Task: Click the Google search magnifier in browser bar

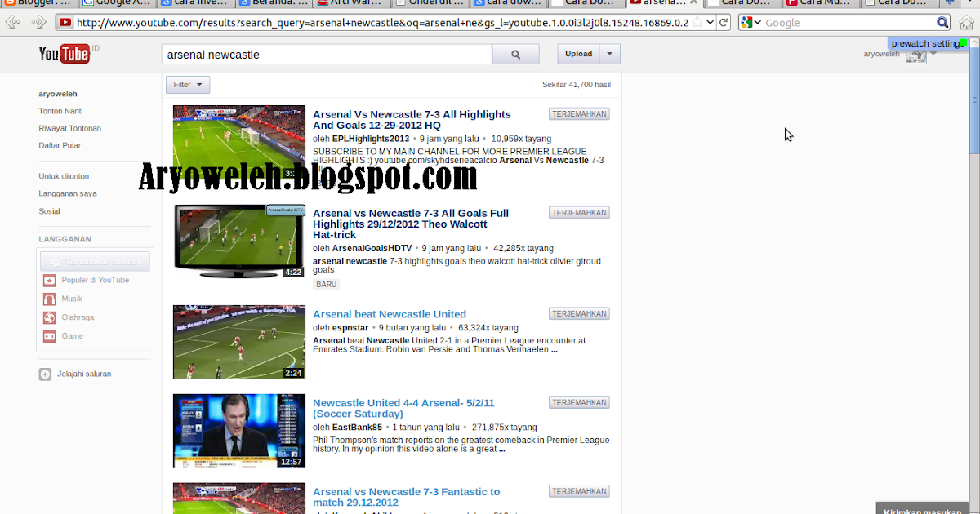Action: click(942, 22)
